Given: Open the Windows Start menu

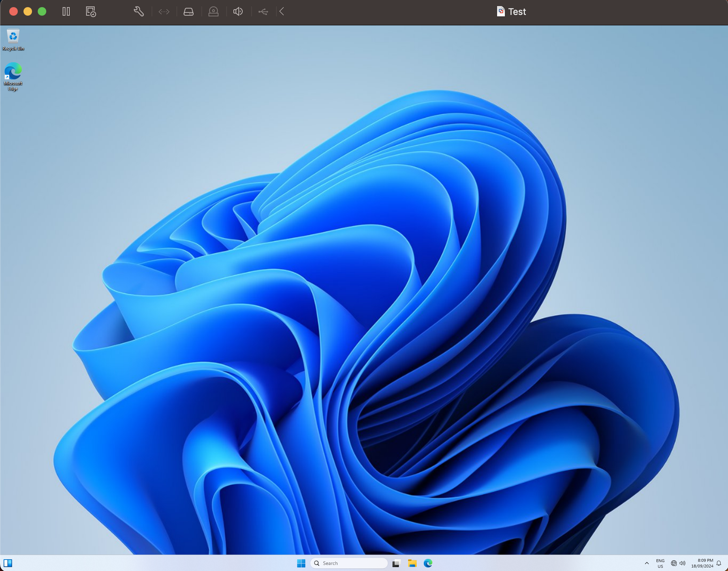Looking at the screenshot, I should pos(301,563).
